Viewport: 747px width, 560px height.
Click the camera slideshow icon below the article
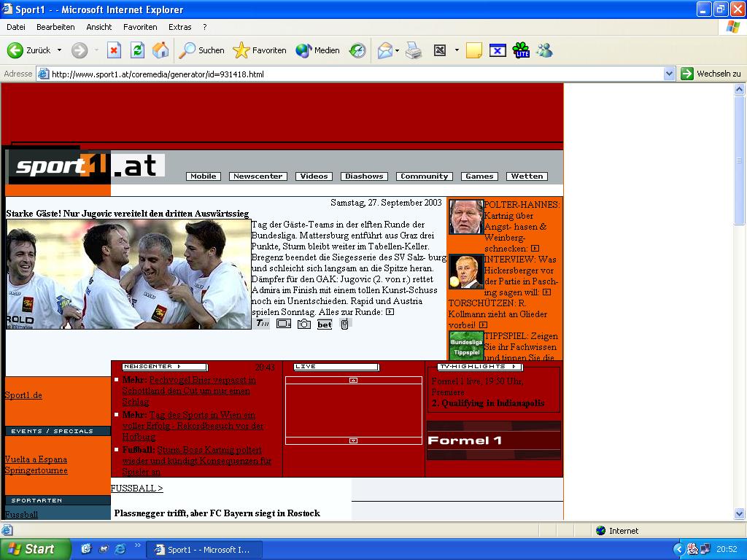tap(304, 324)
